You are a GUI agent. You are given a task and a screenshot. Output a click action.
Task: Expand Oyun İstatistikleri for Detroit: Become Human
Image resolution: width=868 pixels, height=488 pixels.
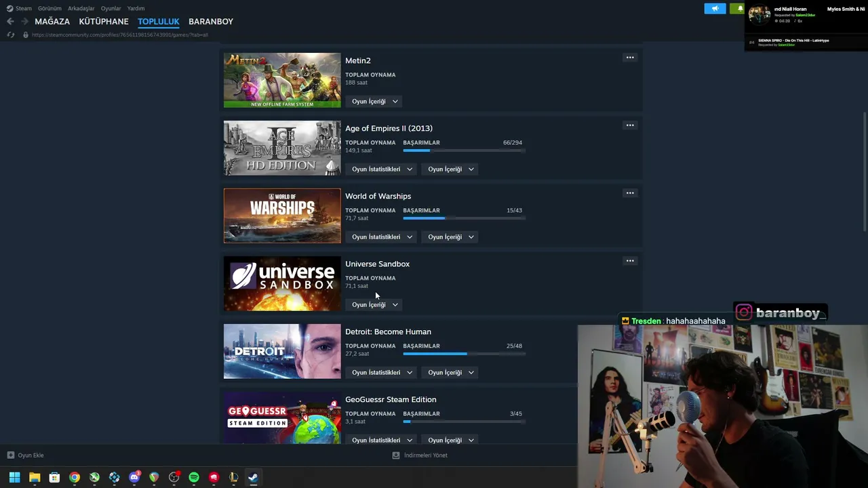coord(382,373)
